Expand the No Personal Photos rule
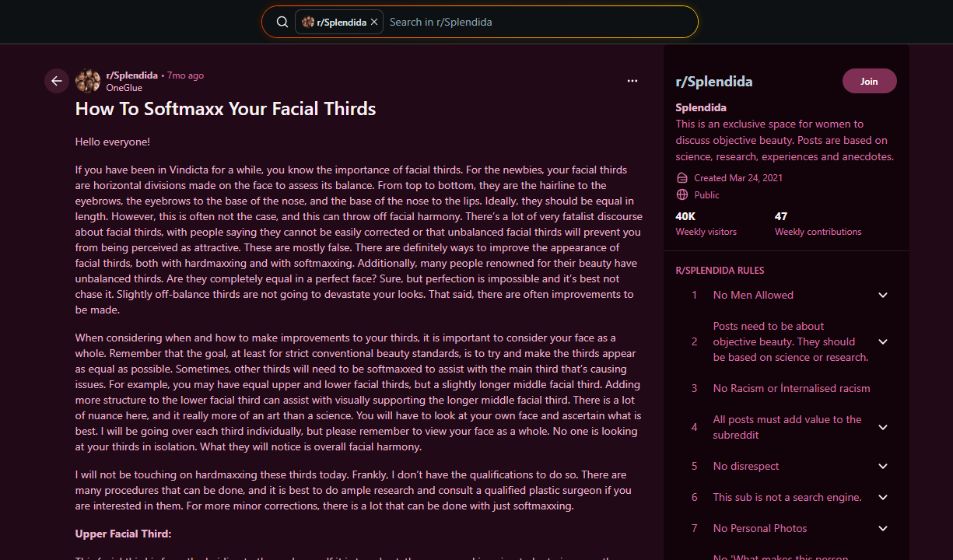Viewport: 953px width, 560px height. 883,528
